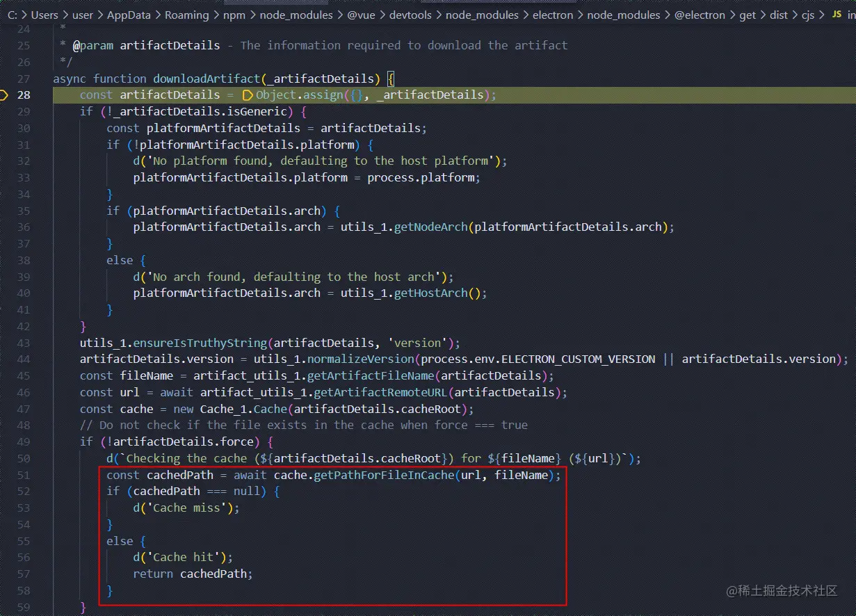Open the @electron breadcrumb segment
Image resolution: width=856 pixels, height=616 pixels.
click(700, 15)
